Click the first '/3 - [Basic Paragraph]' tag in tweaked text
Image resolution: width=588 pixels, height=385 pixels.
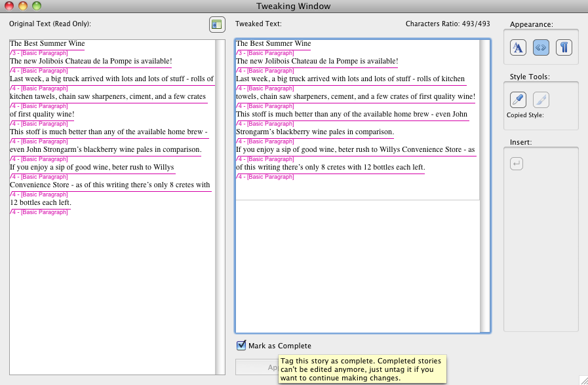pos(265,52)
